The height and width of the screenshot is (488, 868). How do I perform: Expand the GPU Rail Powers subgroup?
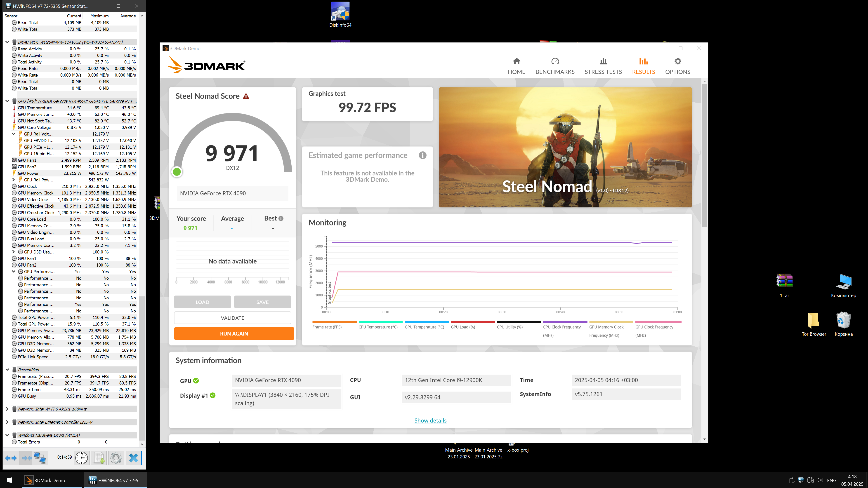[14, 180]
